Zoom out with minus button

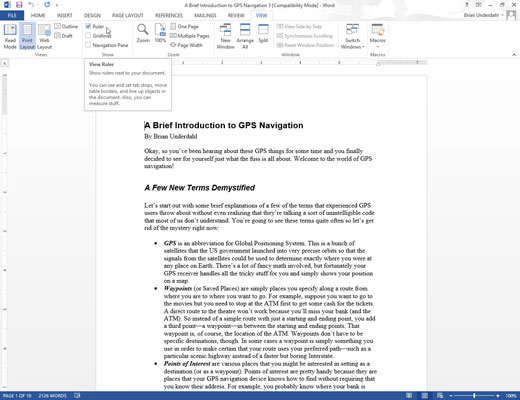pyautogui.click(x=451, y=396)
